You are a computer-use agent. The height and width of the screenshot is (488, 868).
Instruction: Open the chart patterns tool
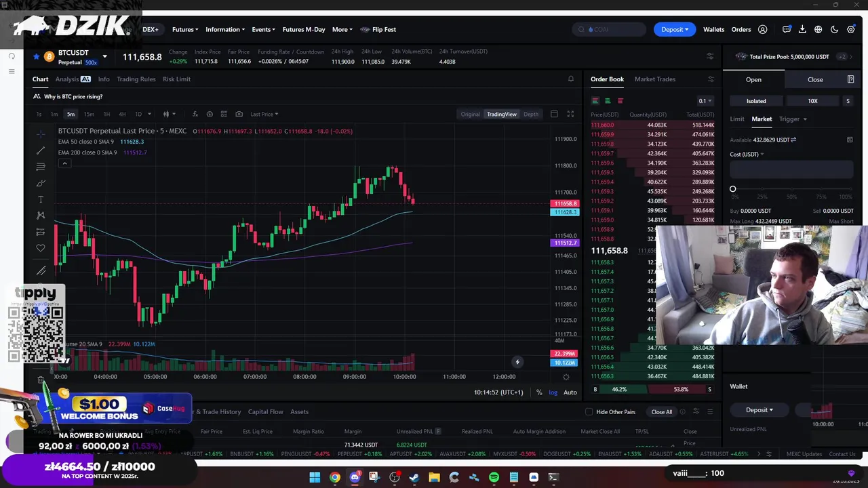coord(41,216)
